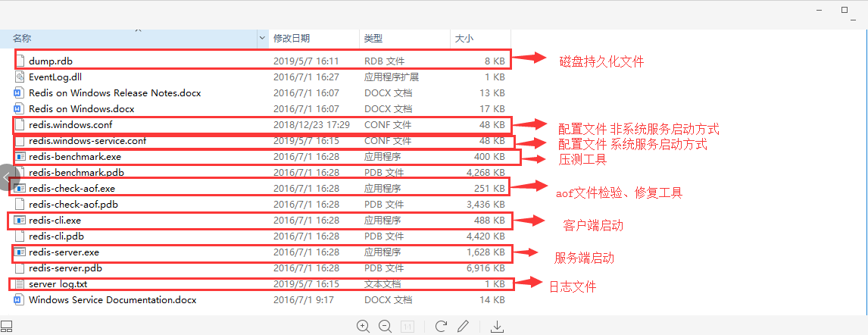
Task: Sort files by the 修改日期 column header
Action: (292, 38)
